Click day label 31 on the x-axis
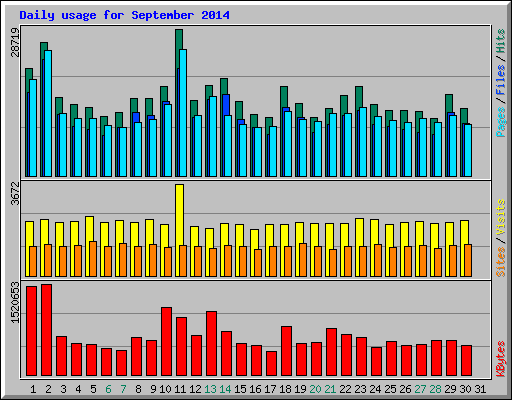 pyautogui.click(x=480, y=389)
